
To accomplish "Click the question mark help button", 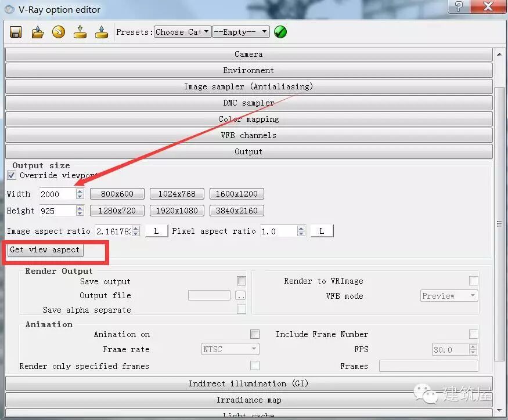I will (459, 6).
